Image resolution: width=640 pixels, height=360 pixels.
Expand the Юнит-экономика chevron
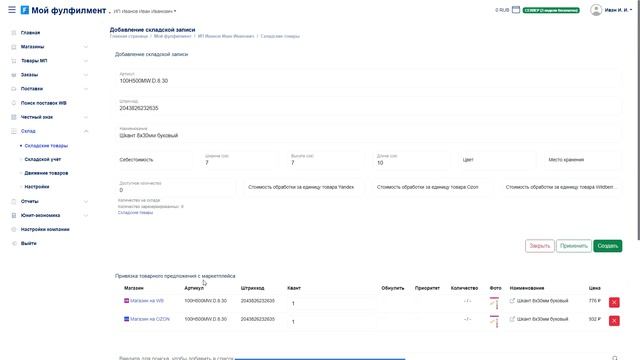pos(86,216)
